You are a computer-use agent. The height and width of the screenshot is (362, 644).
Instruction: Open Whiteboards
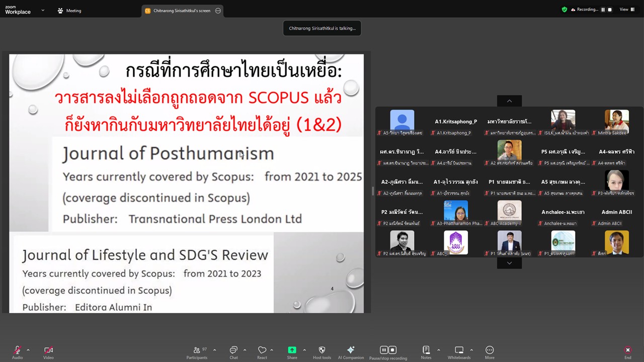pos(459,352)
